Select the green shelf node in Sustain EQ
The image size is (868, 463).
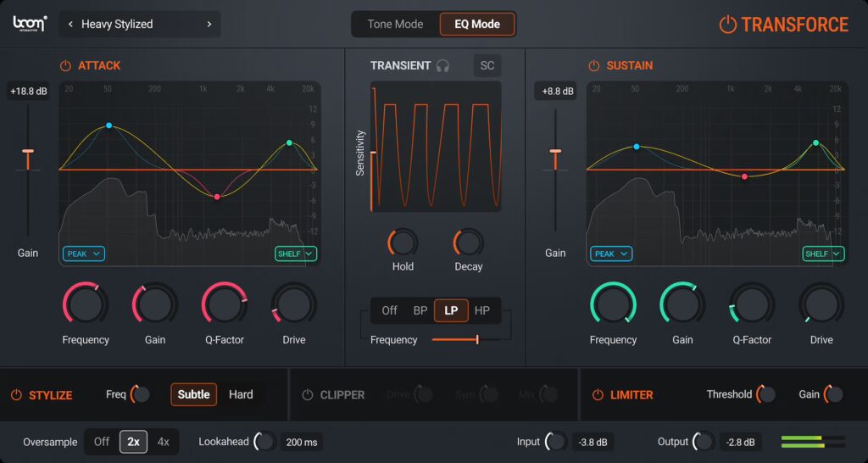pos(816,143)
